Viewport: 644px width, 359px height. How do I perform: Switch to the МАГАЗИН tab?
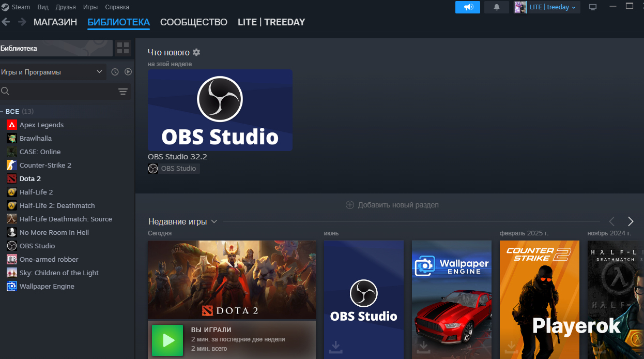[x=55, y=22]
